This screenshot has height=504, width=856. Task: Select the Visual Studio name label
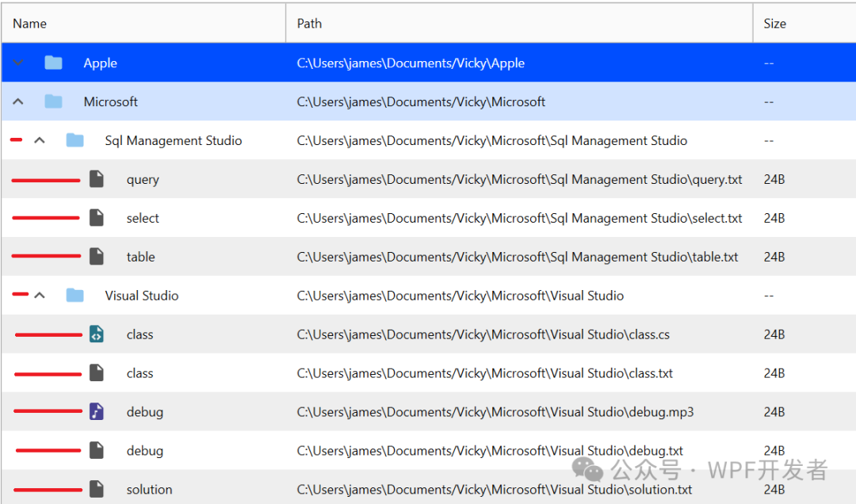(141, 296)
